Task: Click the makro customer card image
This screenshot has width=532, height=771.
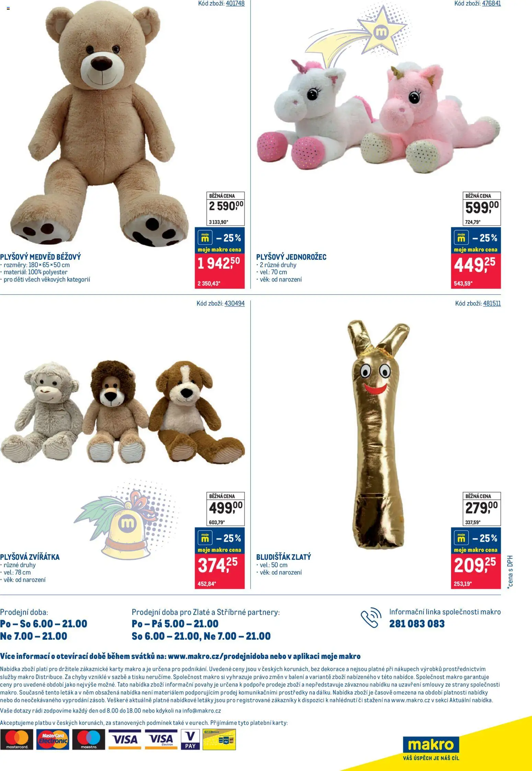Action: (x=219, y=739)
